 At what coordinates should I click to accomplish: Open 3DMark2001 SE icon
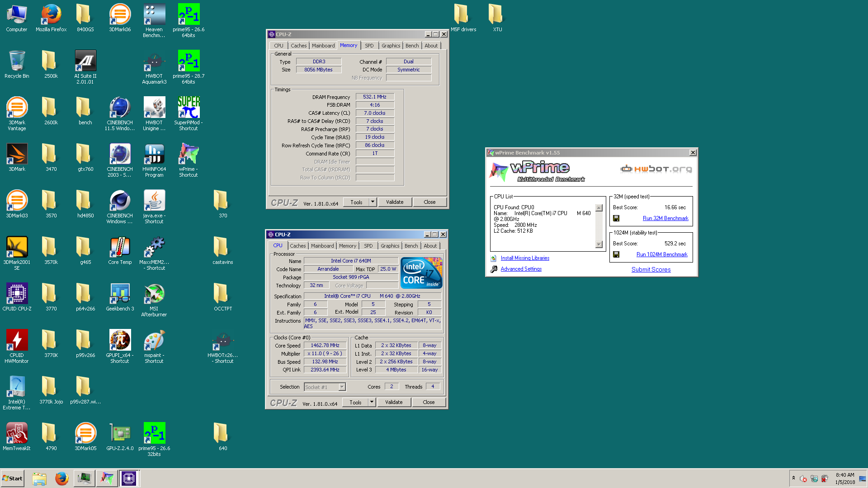click(17, 254)
